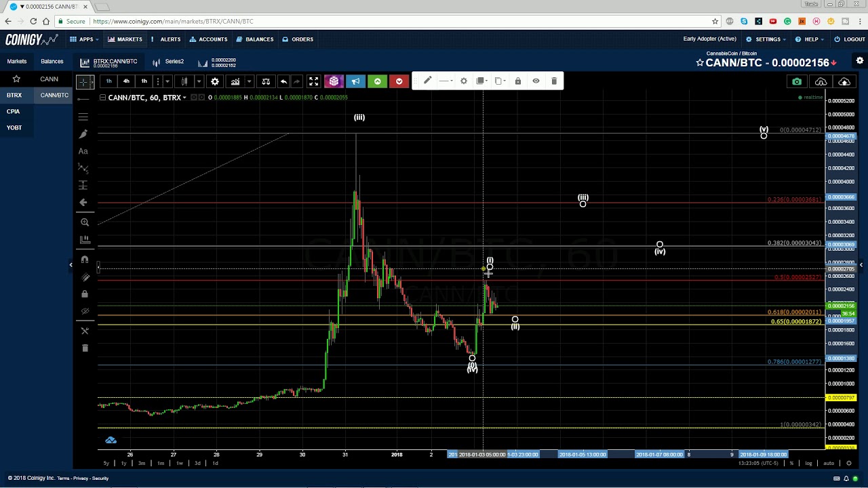Screen dimensions: 868x488
Task: Select the 4h interval button
Action: tap(126, 81)
